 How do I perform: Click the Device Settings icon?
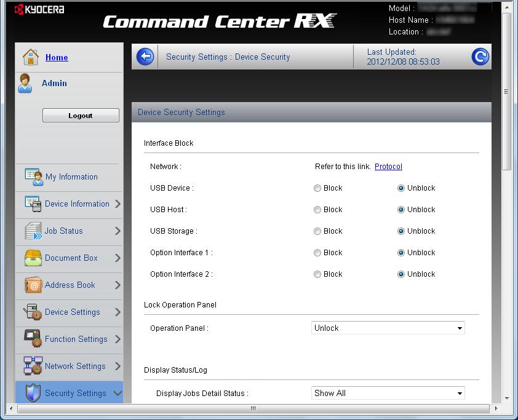pos(33,312)
